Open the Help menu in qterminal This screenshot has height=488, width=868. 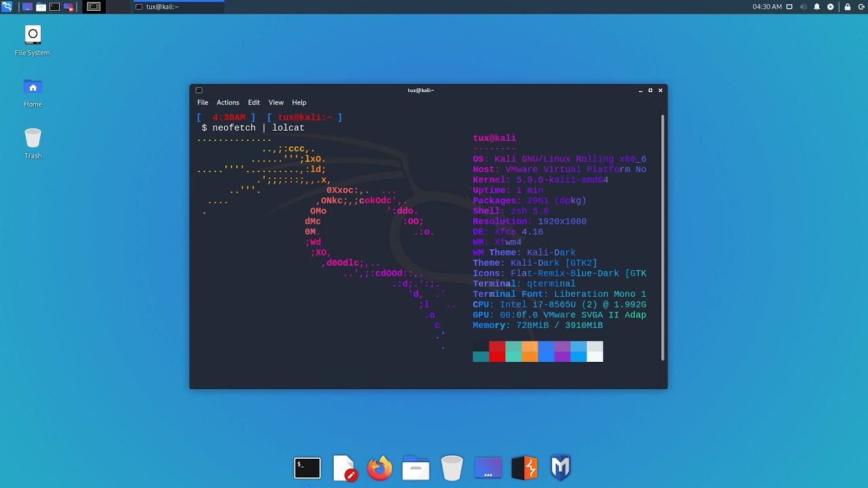299,102
